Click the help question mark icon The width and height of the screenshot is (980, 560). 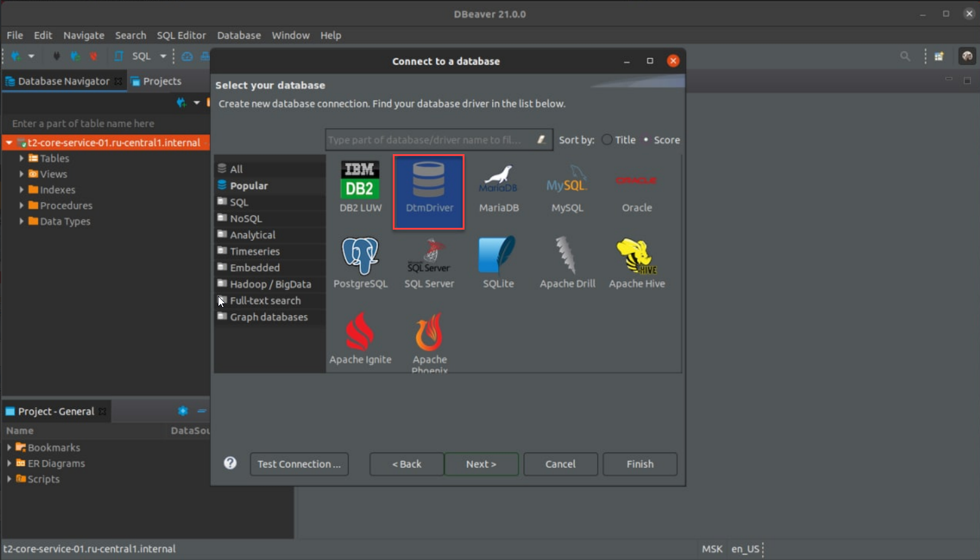[x=230, y=464]
